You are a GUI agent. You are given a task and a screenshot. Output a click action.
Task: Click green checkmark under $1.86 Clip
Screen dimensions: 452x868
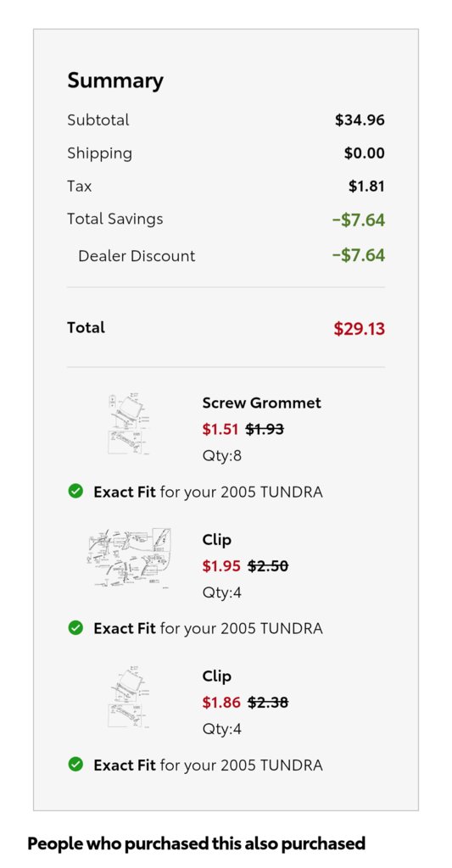pyautogui.click(x=75, y=765)
